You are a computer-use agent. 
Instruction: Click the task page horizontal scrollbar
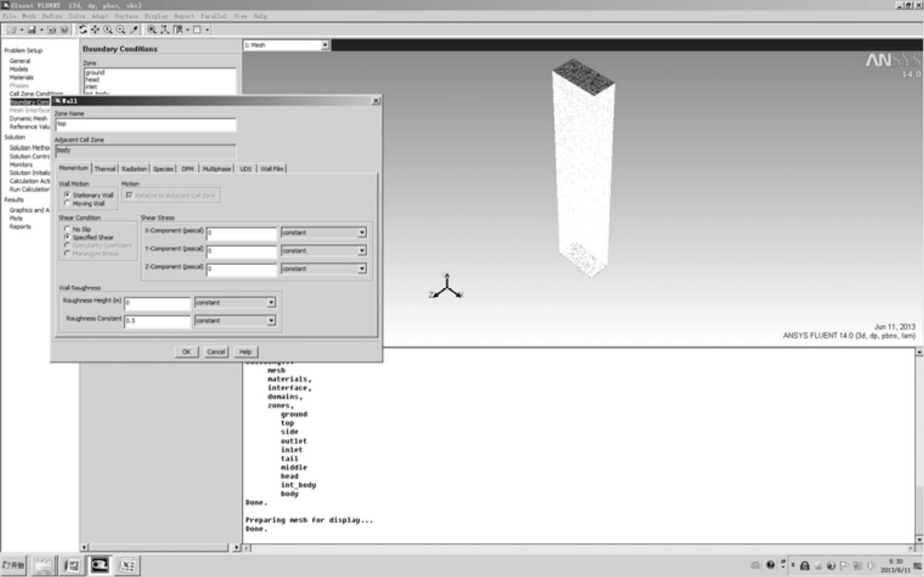161,547
